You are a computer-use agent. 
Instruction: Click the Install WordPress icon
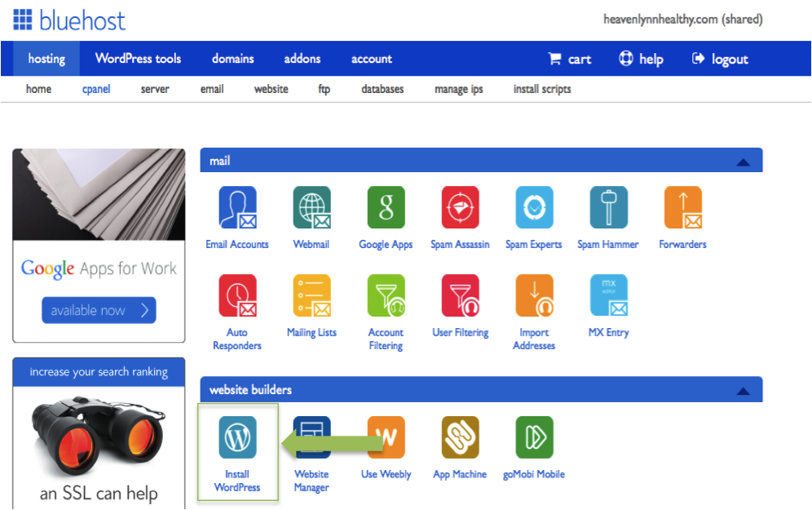[x=238, y=437]
